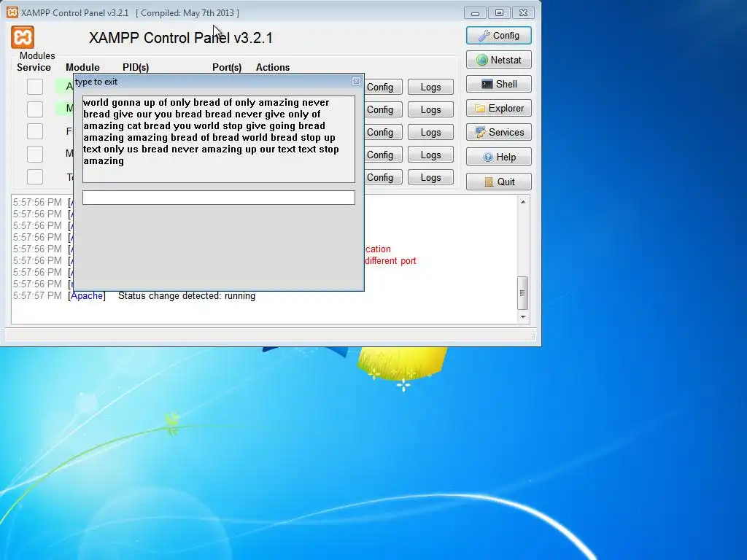747x560 pixels.
Task: Open Config for the second module row
Action: point(383,109)
